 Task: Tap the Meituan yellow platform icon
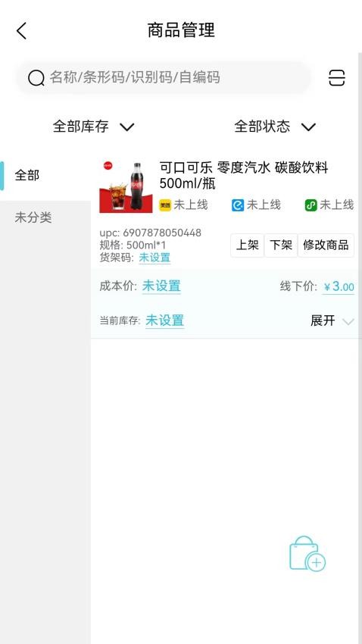165,205
